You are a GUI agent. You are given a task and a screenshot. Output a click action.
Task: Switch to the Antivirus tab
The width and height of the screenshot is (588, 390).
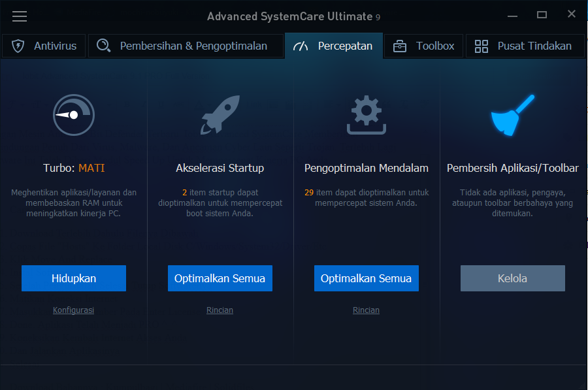pos(43,46)
